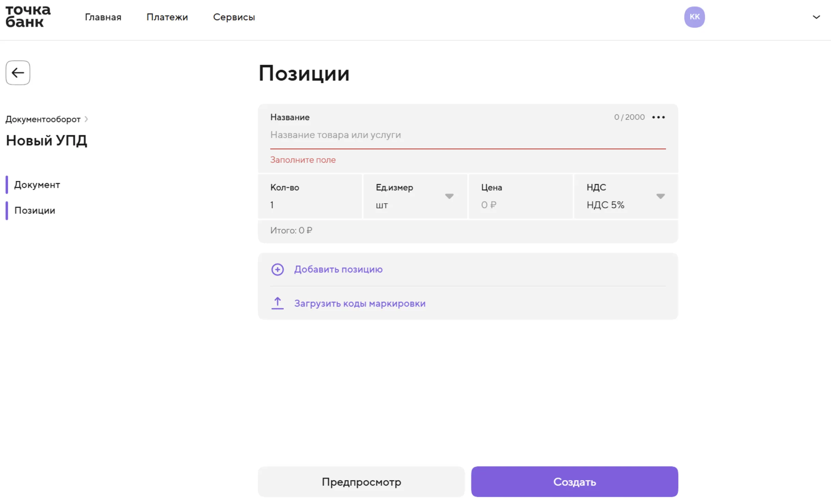This screenshot has width=831, height=504.
Task: Click the upload arrow icon for marking codes
Action: (277, 303)
